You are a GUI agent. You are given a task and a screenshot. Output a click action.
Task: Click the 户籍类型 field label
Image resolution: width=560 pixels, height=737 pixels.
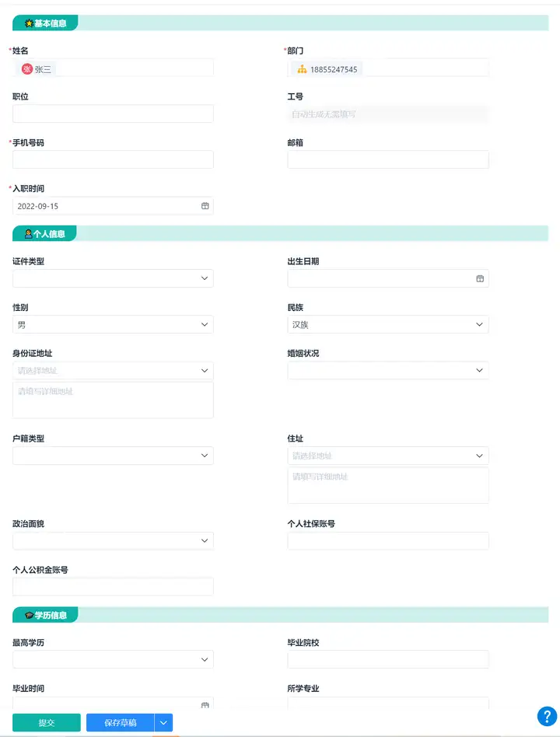pyautogui.click(x=28, y=438)
